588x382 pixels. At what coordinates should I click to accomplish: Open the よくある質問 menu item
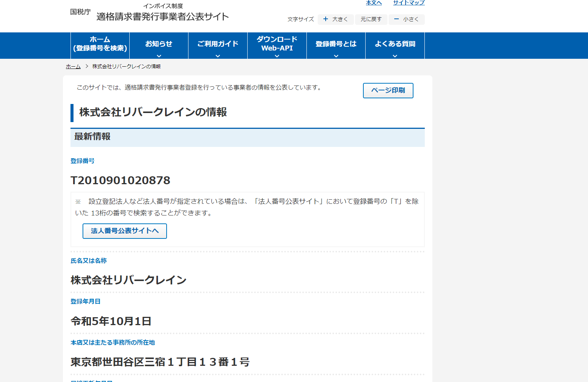tap(395, 44)
